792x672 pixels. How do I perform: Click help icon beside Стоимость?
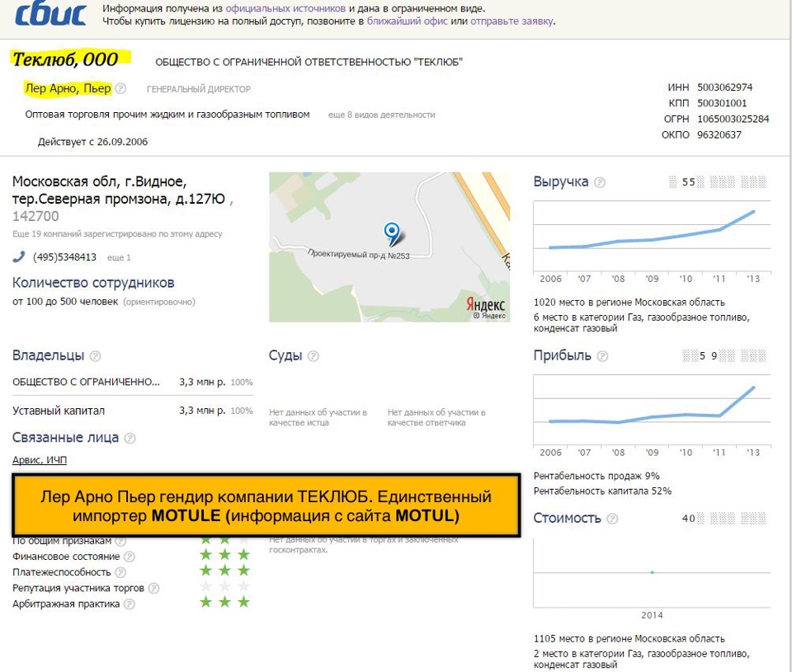click(612, 519)
